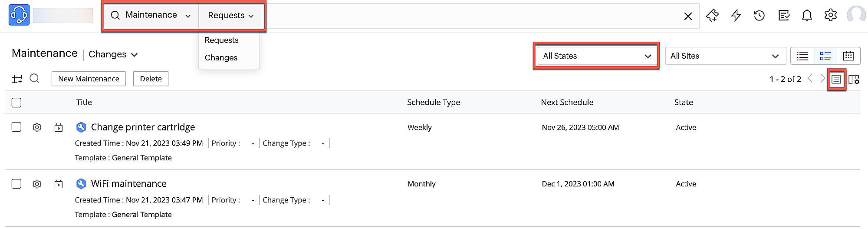Image resolution: width=868 pixels, height=229 pixels.
Task: Click the run-now icon for WiFi maintenance
Action: tap(59, 184)
